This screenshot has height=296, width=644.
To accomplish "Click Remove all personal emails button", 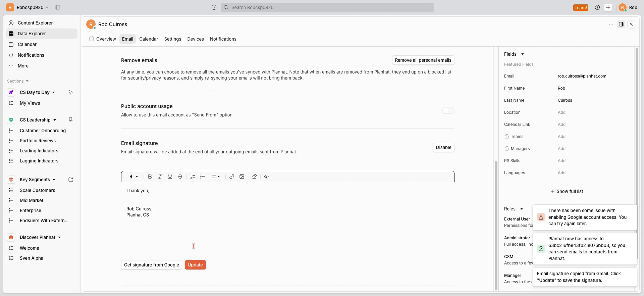I will coord(423,60).
